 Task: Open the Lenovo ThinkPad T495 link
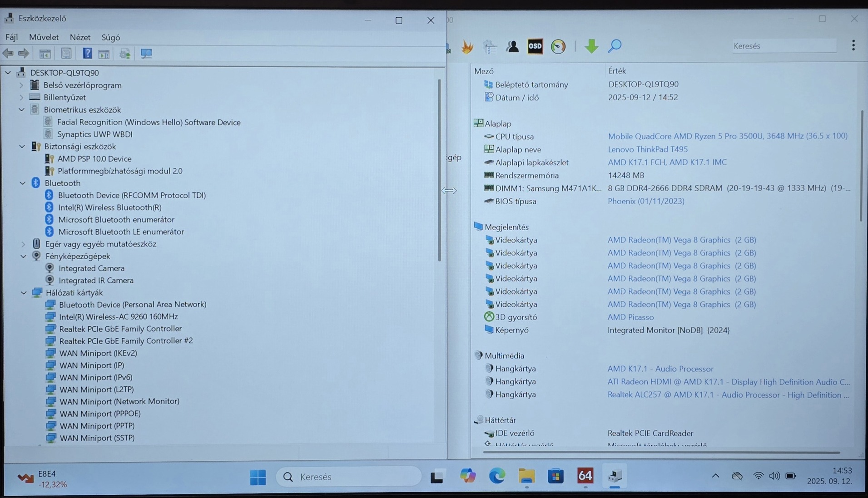tap(648, 149)
